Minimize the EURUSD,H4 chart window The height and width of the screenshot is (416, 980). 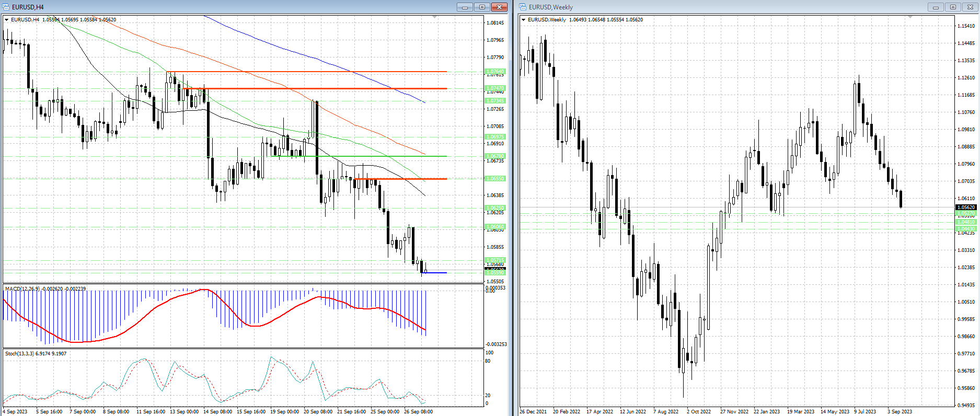point(465,7)
